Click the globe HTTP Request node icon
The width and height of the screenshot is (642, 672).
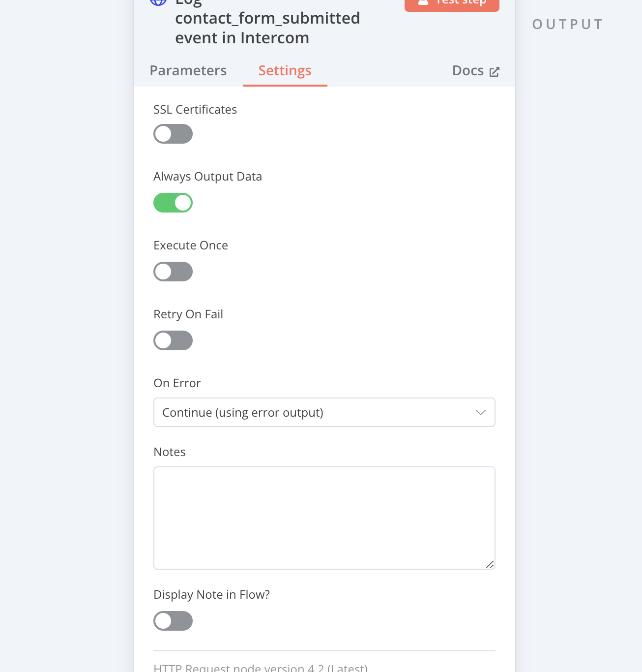(158, 2)
